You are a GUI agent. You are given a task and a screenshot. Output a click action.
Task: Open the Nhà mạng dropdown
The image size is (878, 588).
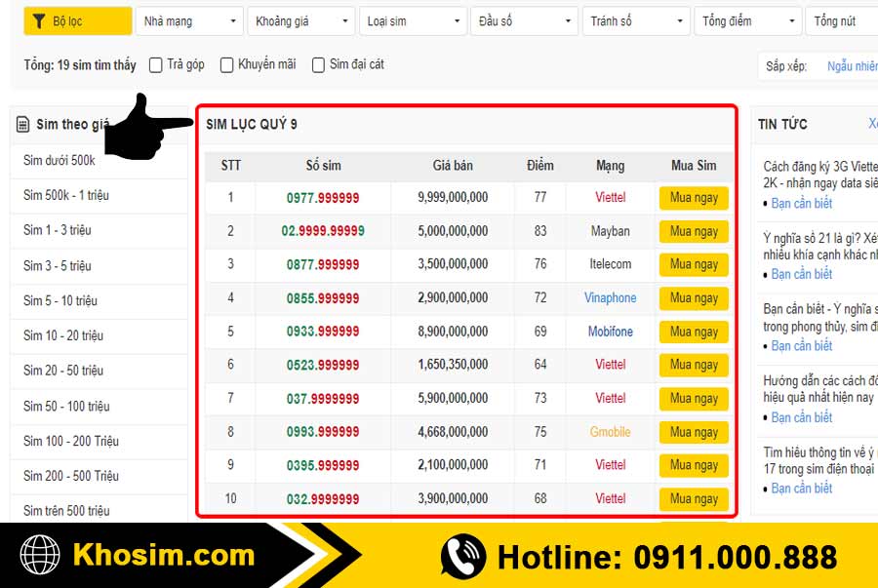pyautogui.click(x=189, y=20)
